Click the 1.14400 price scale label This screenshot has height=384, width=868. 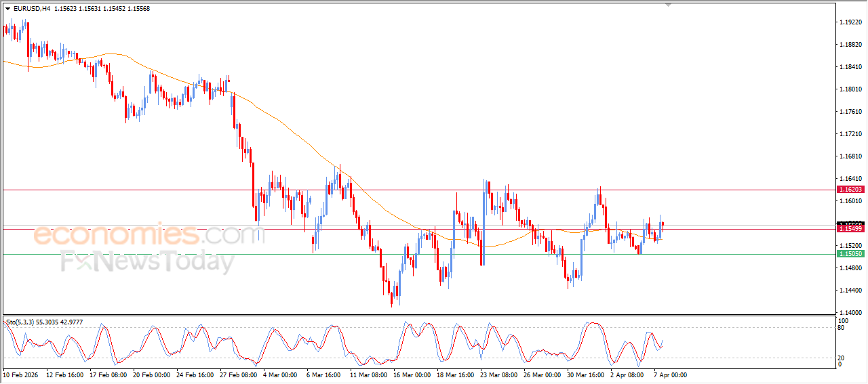point(850,291)
